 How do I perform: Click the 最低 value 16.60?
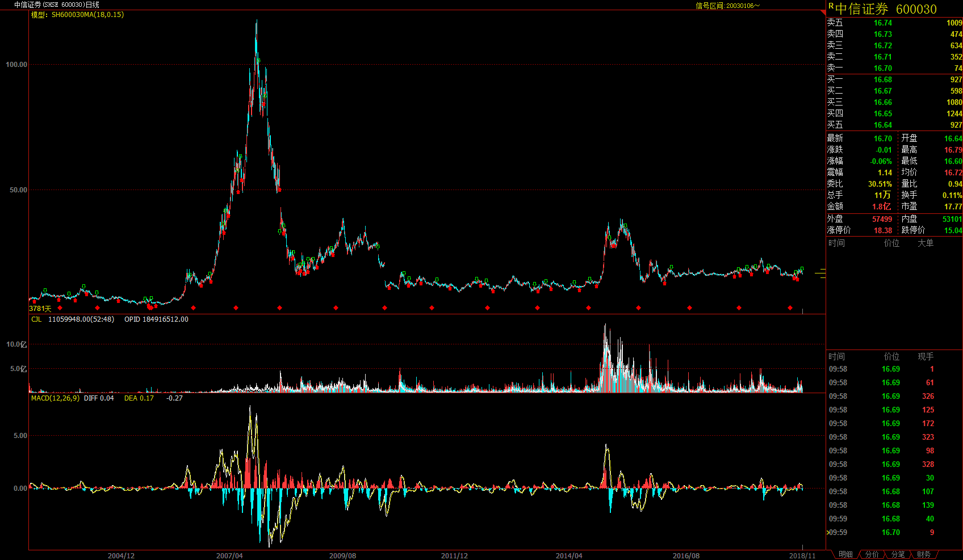click(x=953, y=161)
